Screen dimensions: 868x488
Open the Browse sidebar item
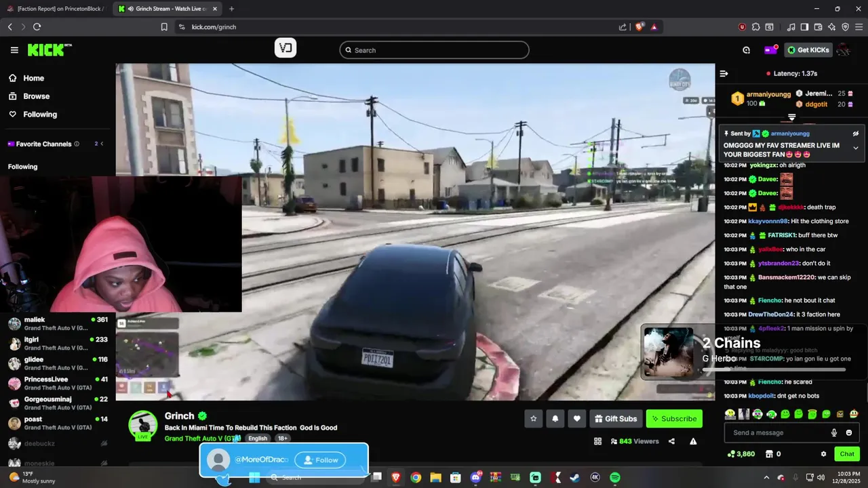(36, 96)
